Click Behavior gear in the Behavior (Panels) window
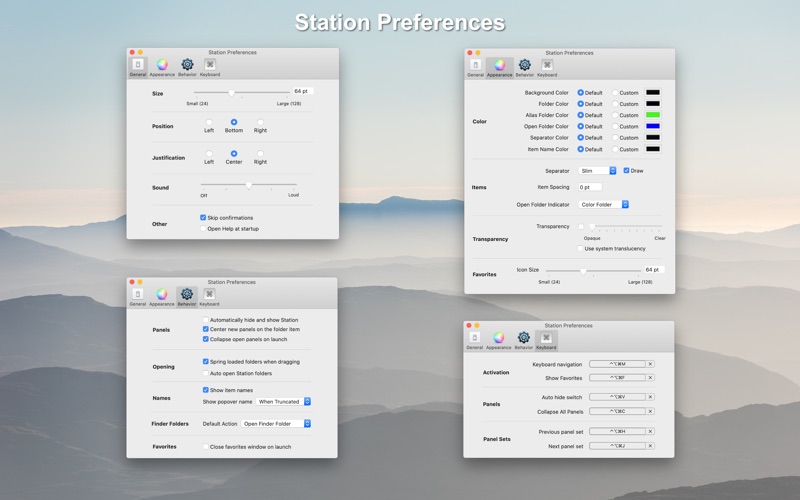The image size is (800, 500). (x=187, y=294)
